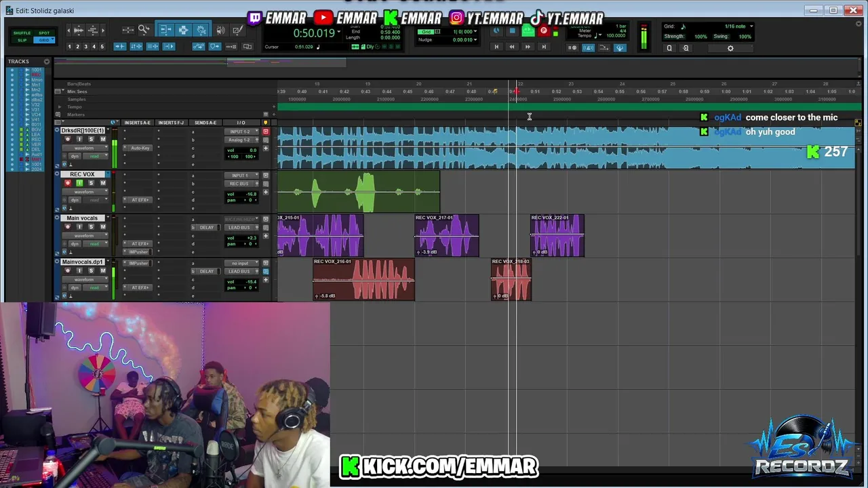Screen dimensions: 868x488
Task: Enable Spot edit mode
Action: tap(44, 33)
